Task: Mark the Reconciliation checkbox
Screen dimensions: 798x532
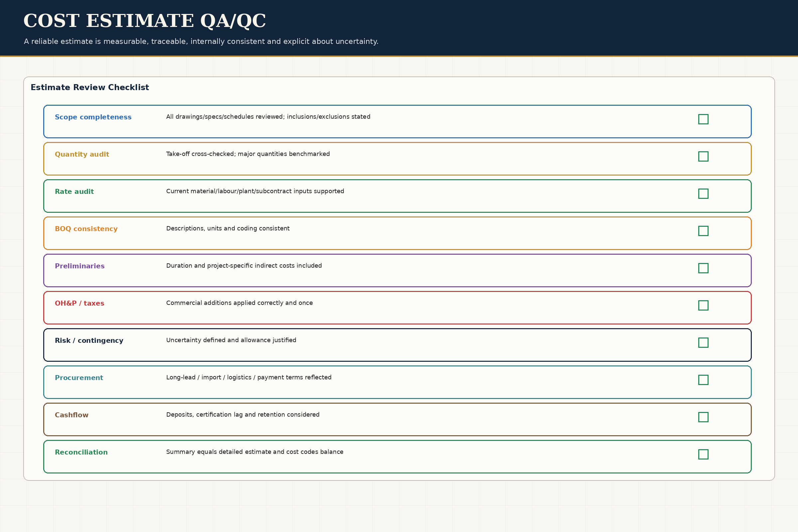Action: click(x=703, y=454)
